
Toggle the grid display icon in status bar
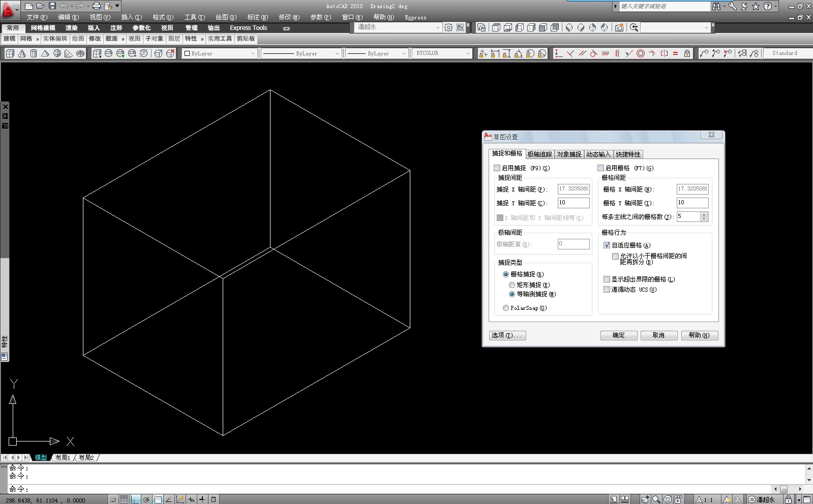click(124, 499)
